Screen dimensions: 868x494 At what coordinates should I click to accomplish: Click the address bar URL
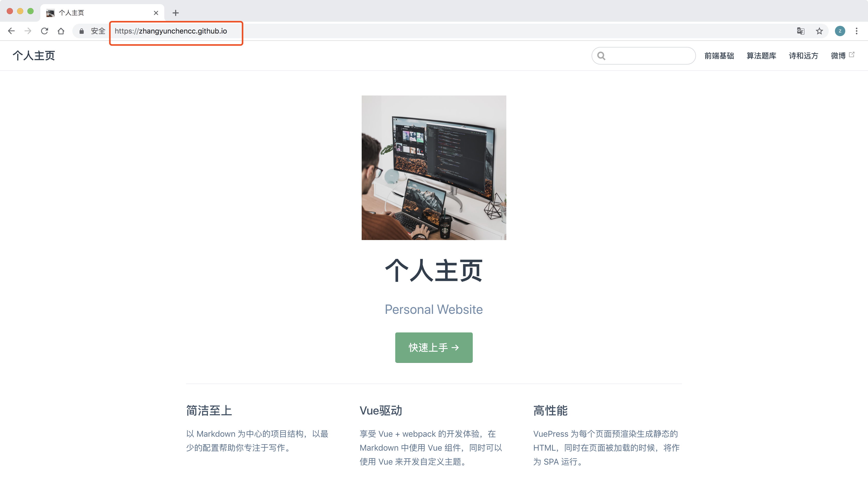tap(171, 31)
